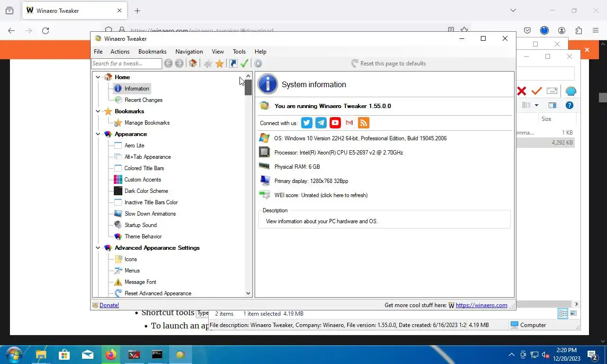Open Winaero's Twitter page icon
This screenshot has height=364, width=607.
[x=307, y=123]
